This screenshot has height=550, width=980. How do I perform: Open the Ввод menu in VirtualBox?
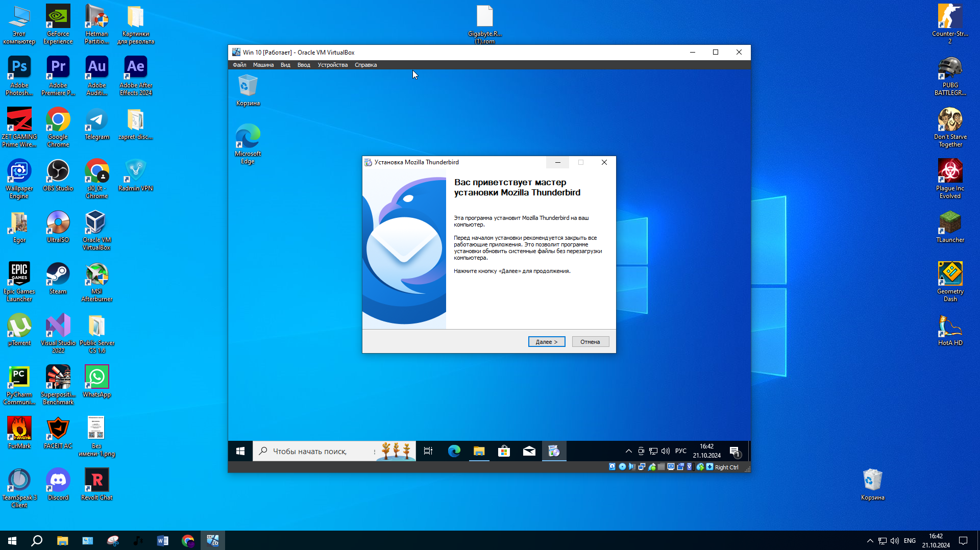point(304,65)
